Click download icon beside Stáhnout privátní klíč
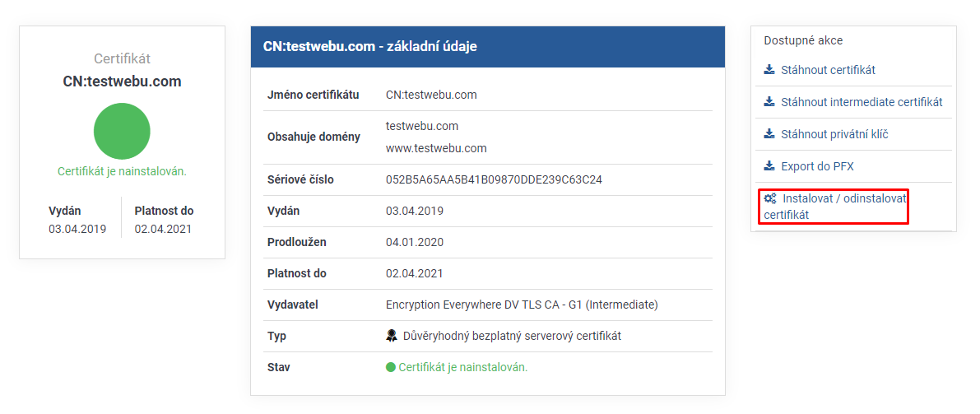Screen dimensions: 980x414 [x=769, y=134]
